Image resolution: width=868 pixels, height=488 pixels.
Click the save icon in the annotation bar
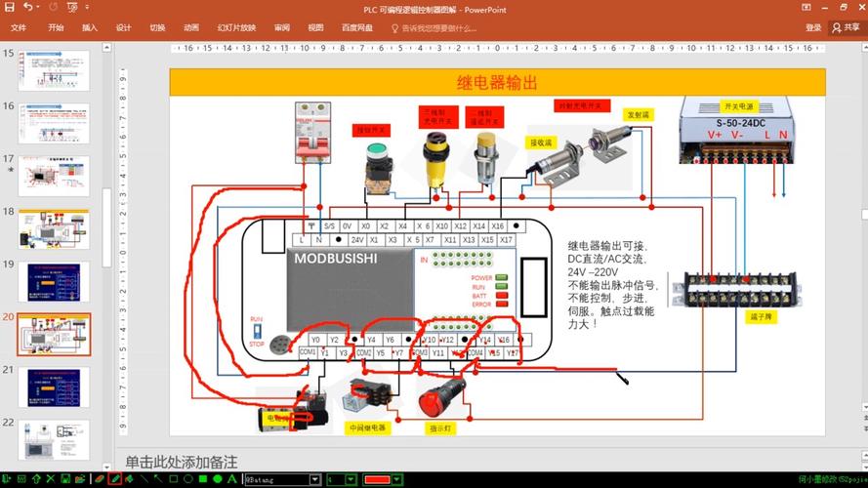[x=64, y=479]
